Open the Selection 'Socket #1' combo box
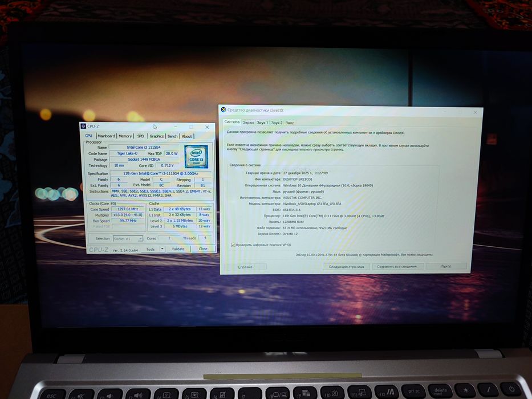This screenshot has width=532, height=399. (x=128, y=238)
